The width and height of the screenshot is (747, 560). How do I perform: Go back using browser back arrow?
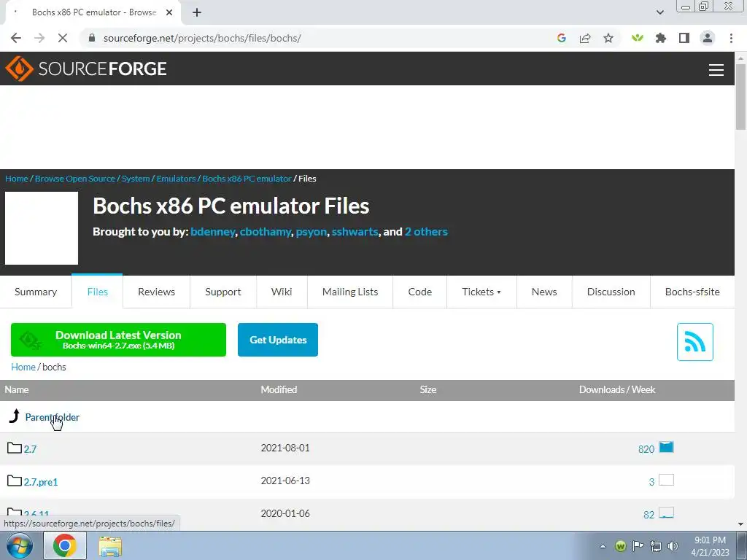coord(16,38)
